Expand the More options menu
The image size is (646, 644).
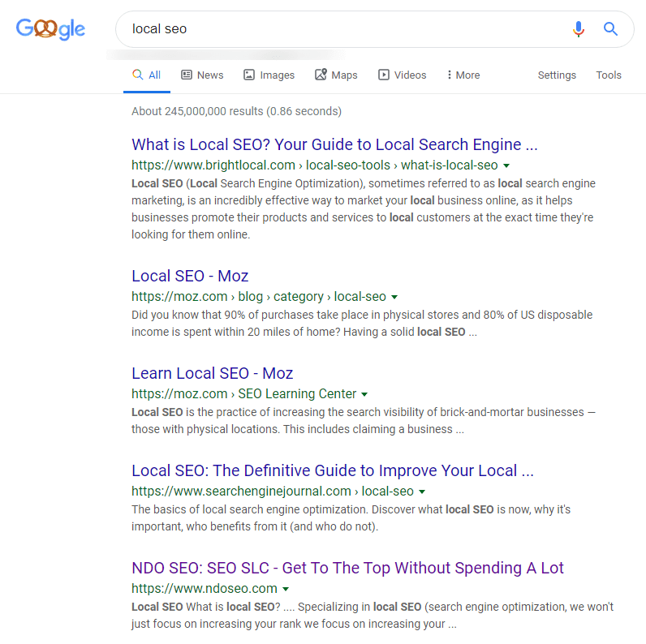[463, 75]
